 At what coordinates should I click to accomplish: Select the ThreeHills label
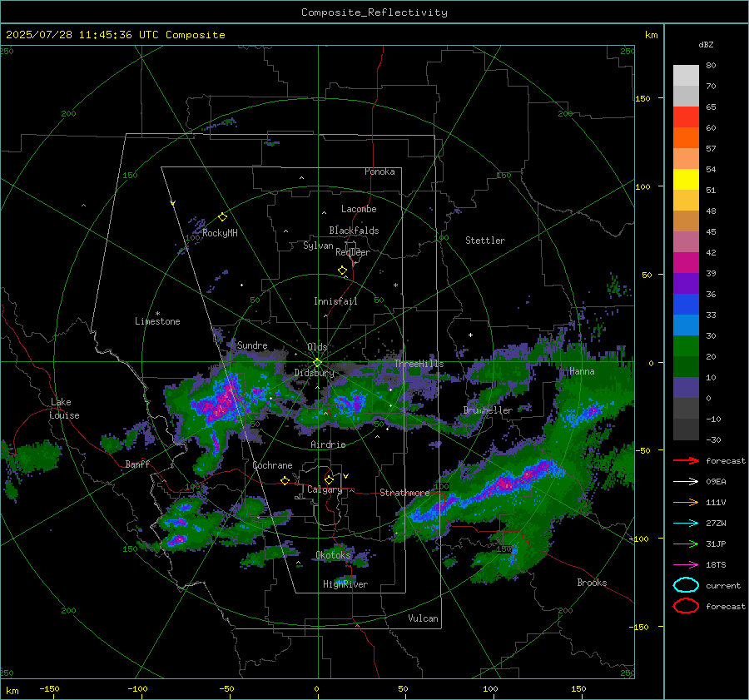[419, 364]
